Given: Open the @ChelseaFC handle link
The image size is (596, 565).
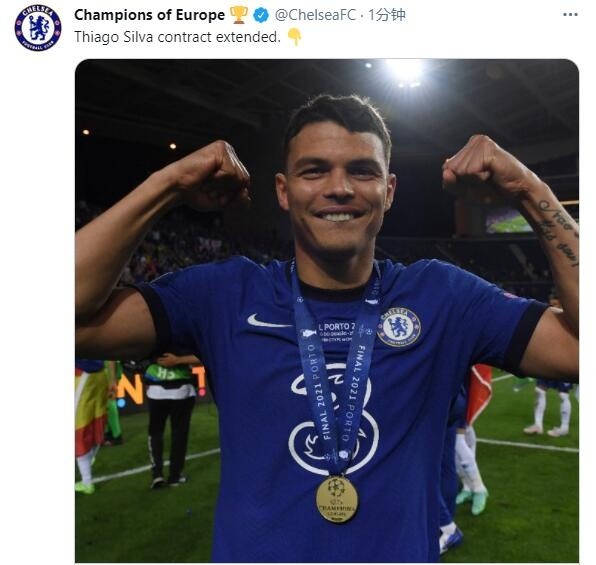Looking at the screenshot, I should (315, 15).
